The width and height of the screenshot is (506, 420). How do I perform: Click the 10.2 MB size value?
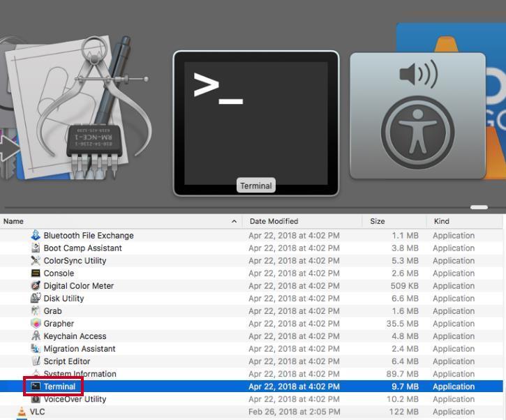[x=403, y=399]
